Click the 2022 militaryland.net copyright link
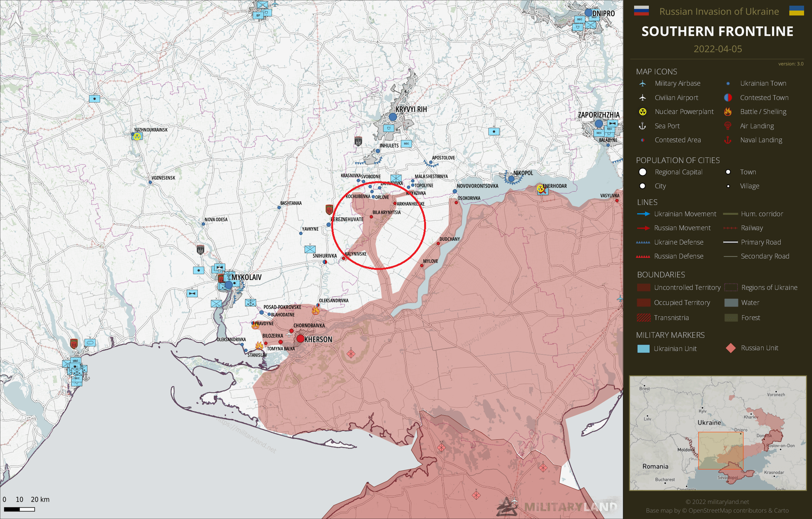812x519 pixels. [x=717, y=502]
